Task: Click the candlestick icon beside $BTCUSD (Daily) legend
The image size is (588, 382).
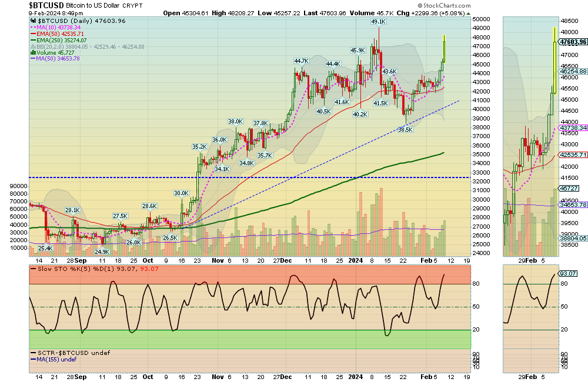Action: point(33,21)
